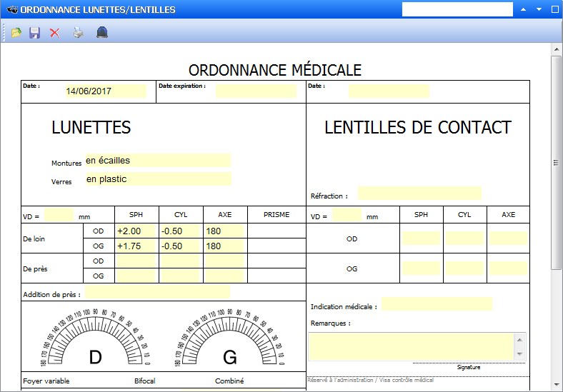Click the OD SPH field showing +2.00
This screenshot has width=563, height=392.
tap(136, 231)
